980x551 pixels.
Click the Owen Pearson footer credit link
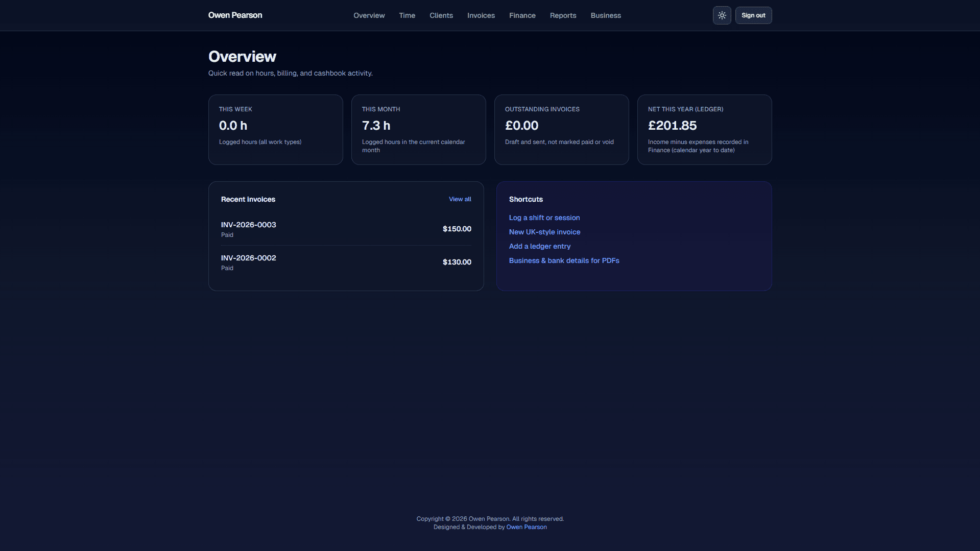[526, 526]
